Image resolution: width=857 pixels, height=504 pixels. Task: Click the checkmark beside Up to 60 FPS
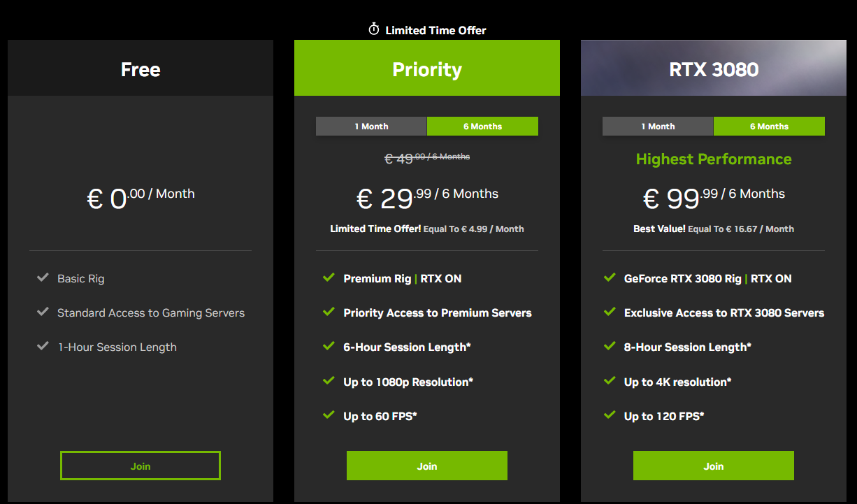point(329,415)
